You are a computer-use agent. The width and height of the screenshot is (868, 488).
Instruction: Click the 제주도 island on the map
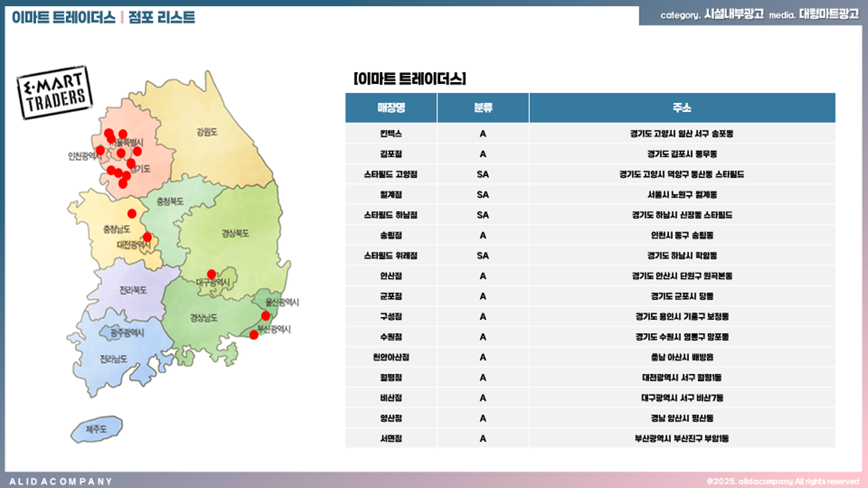coord(97,429)
